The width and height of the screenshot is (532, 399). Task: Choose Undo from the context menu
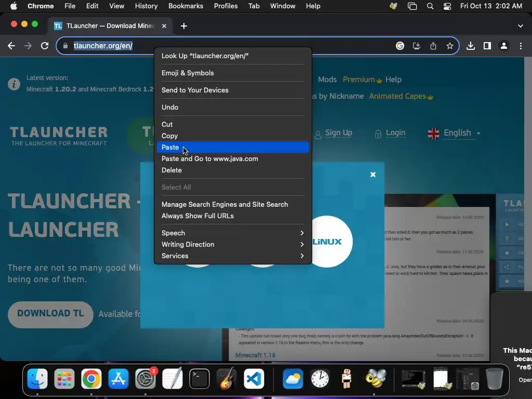click(233, 107)
